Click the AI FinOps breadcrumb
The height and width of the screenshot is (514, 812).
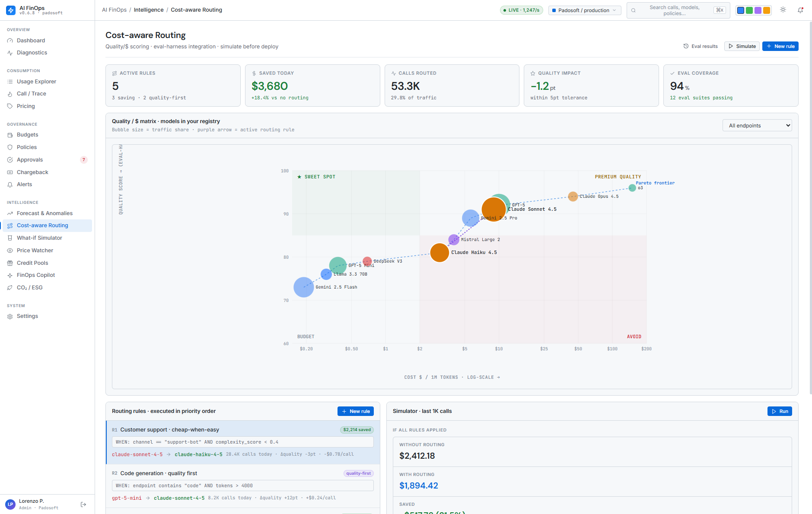114,10
